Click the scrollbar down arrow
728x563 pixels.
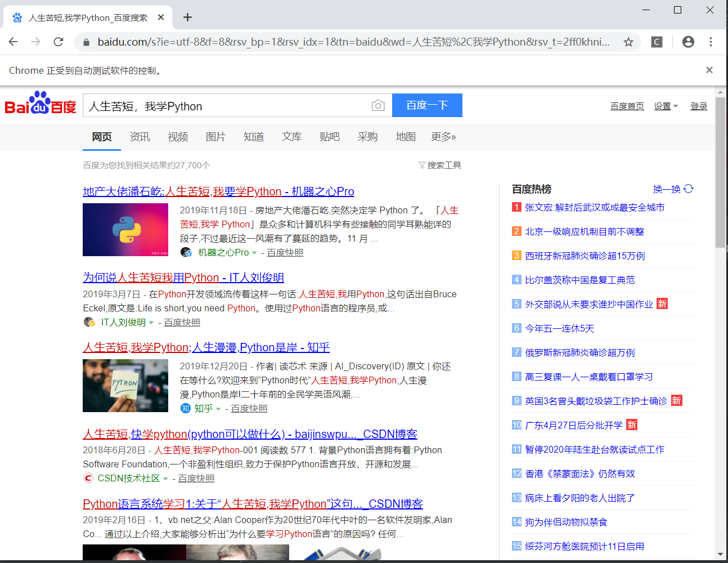pos(721,555)
